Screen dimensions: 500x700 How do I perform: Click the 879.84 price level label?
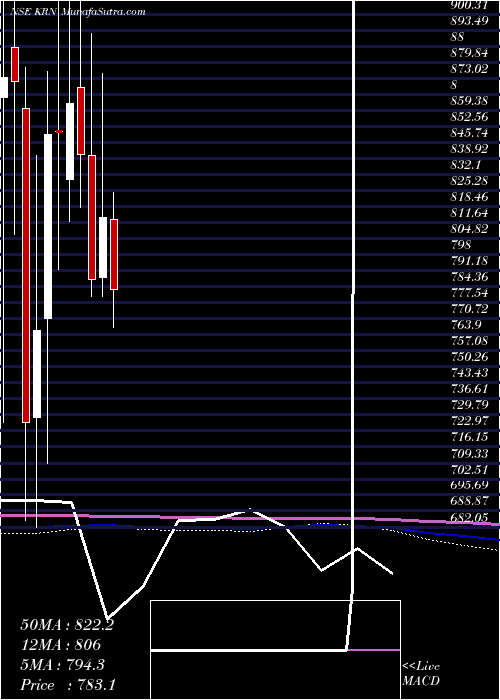tap(470, 53)
